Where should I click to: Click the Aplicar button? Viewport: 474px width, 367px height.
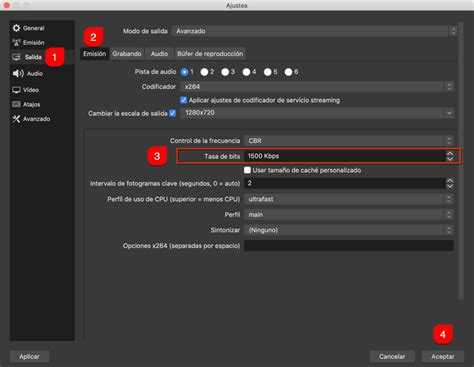pos(29,356)
